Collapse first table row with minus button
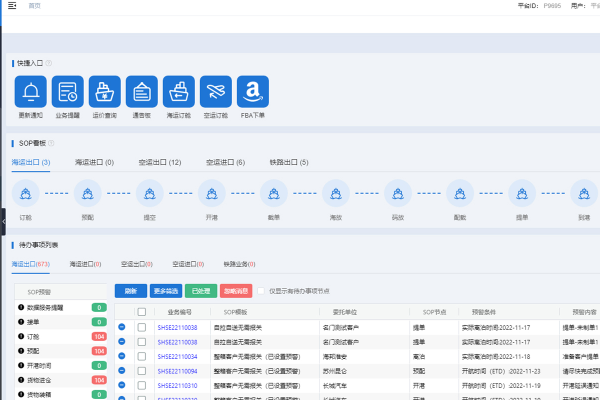The height and width of the screenshot is (400, 600). [x=123, y=327]
